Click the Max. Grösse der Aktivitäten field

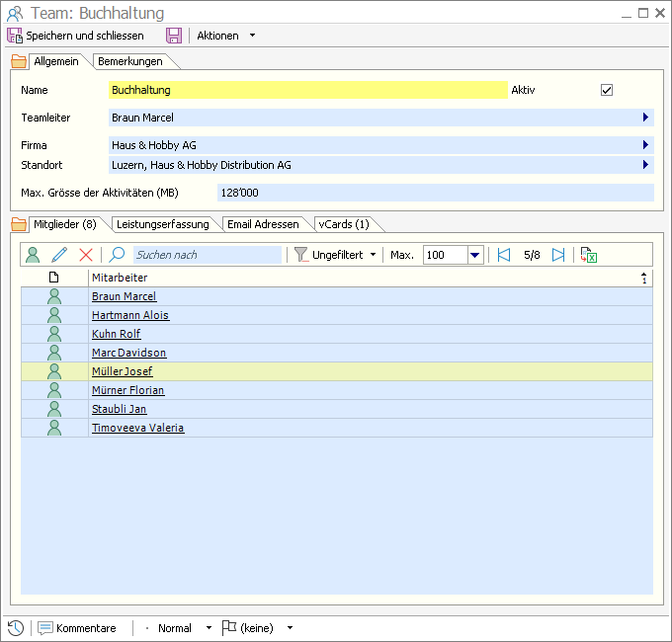[436, 193]
